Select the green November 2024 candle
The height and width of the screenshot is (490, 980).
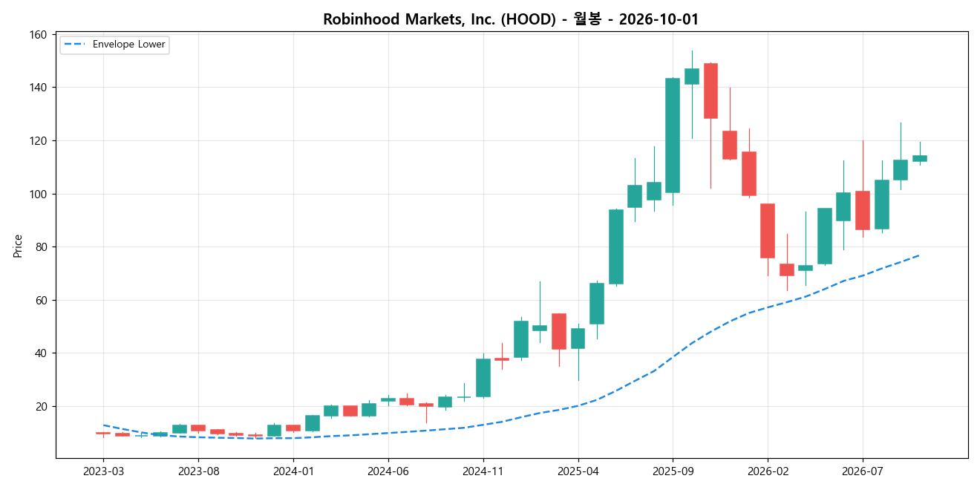483,378
